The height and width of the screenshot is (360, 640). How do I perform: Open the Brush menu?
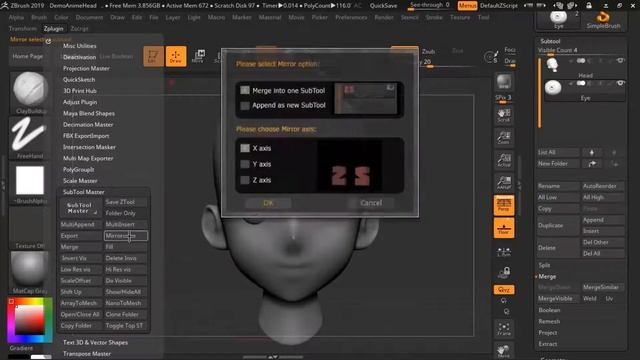coord(39,18)
